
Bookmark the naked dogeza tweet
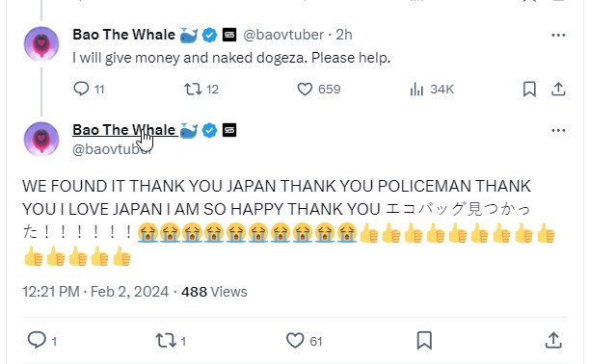click(x=529, y=89)
